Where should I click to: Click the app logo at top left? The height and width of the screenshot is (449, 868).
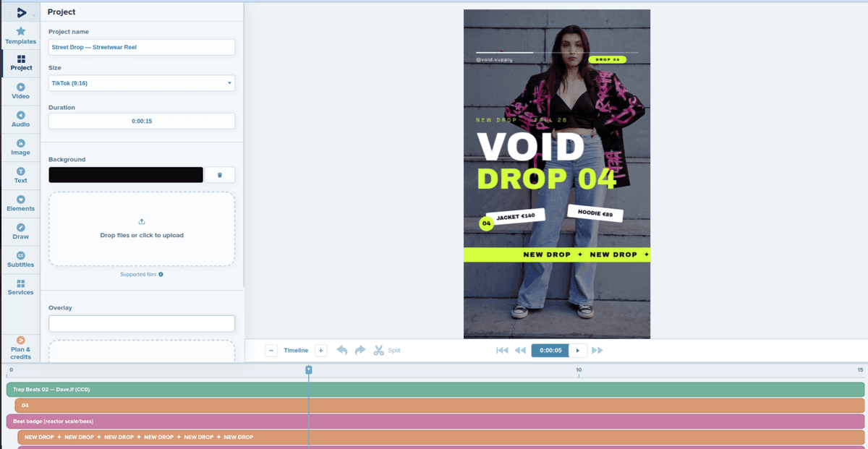coord(21,12)
